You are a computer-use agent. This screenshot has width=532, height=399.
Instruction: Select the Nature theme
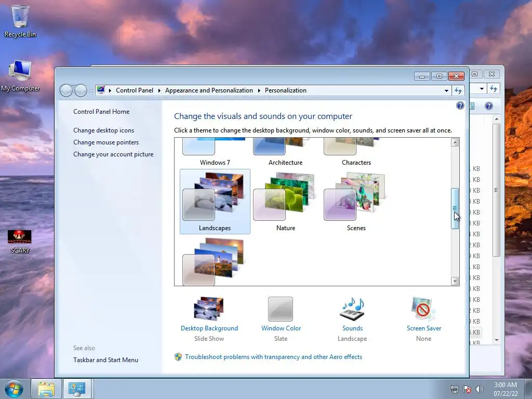tap(286, 202)
